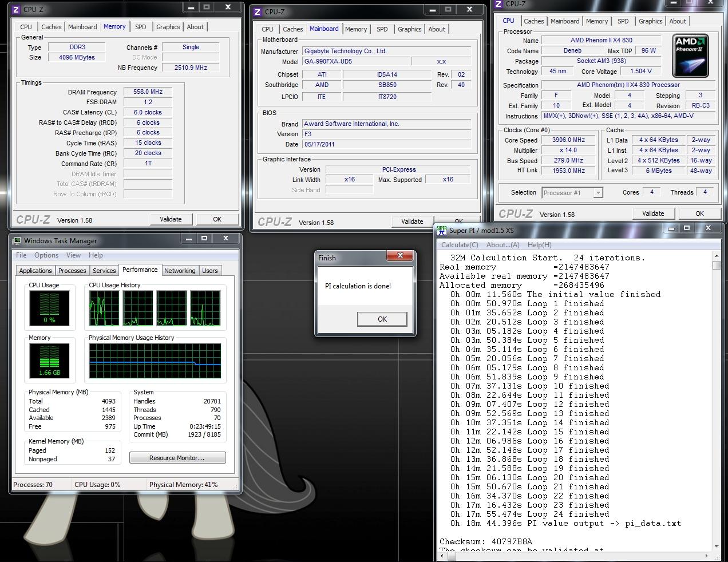
Task: Click the Task Manager title bar icon
Action: pyautogui.click(x=17, y=241)
